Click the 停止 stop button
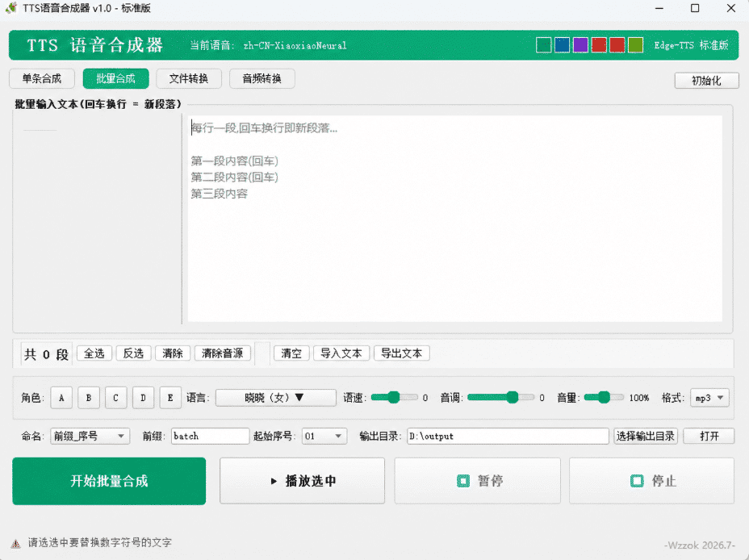The width and height of the screenshot is (749, 560). (651, 481)
